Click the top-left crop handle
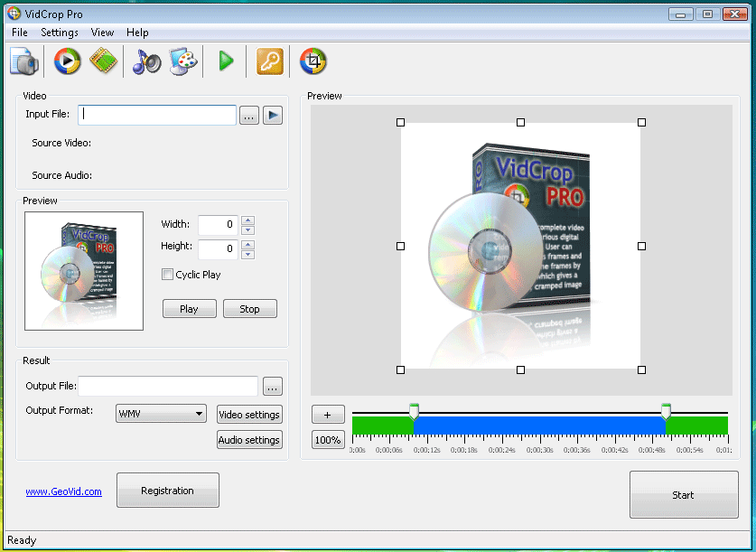The height and width of the screenshot is (552, 756). pos(400,123)
